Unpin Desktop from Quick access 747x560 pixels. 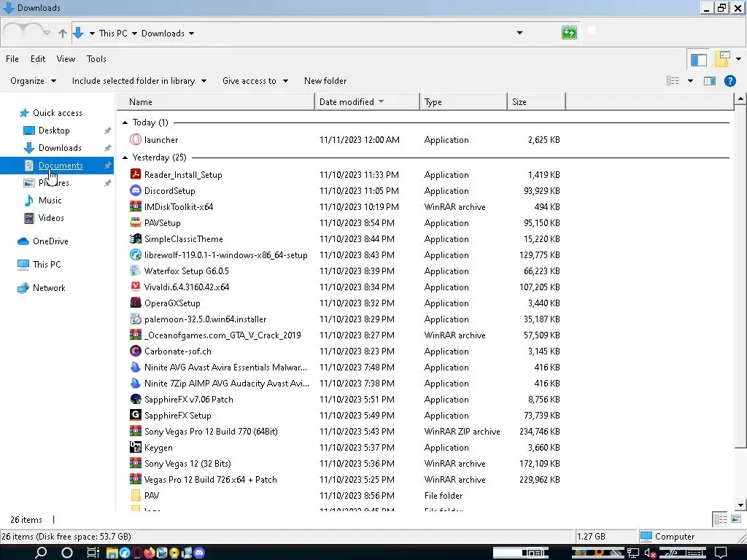(108, 131)
